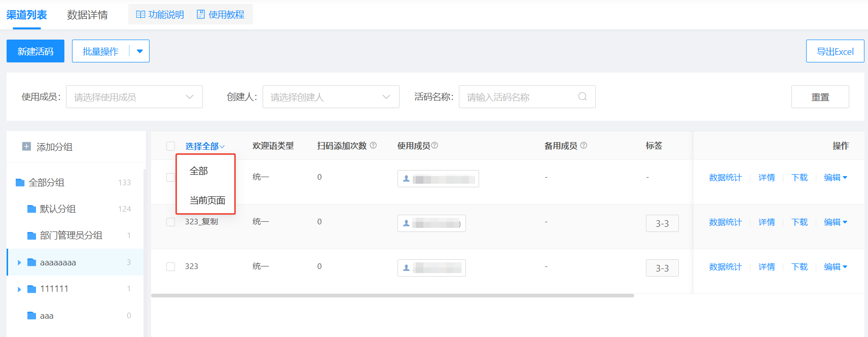Click 添加分组 label
The width and height of the screenshot is (868, 337).
54,147
